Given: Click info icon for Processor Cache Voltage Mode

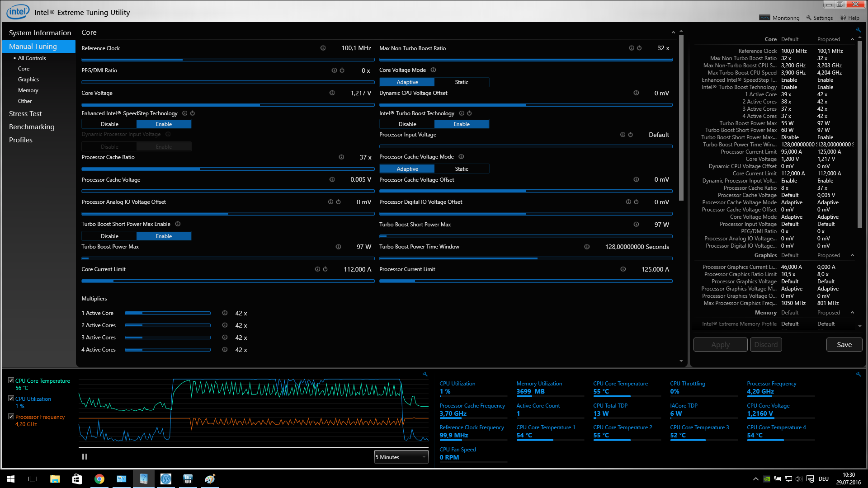Looking at the screenshot, I should (461, 157).
